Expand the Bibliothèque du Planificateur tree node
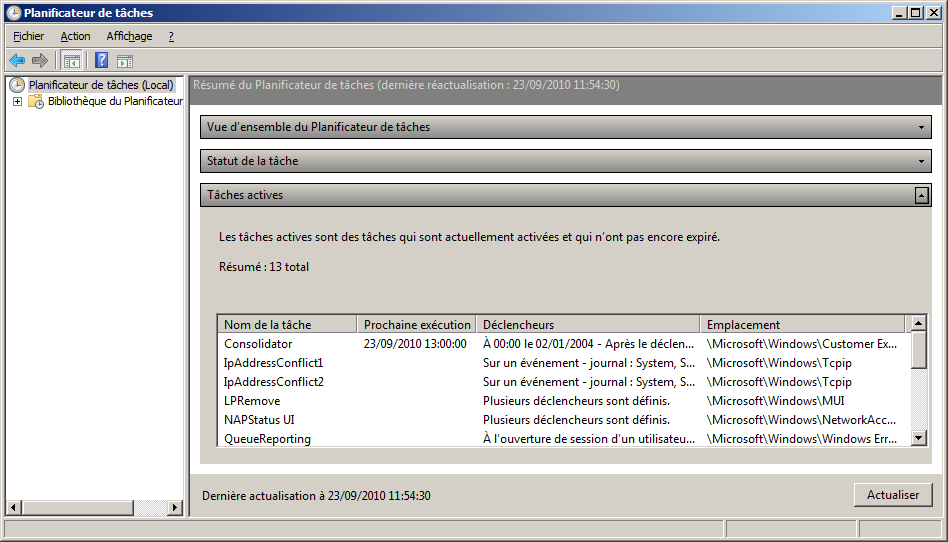This screenshot has height=542, width=948. (x=17, y=101)
